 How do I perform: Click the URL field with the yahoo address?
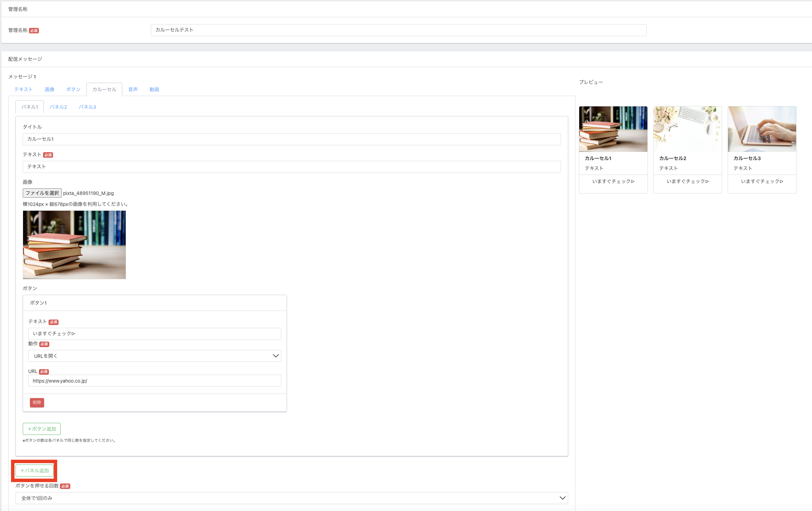(x=155, y=381)
